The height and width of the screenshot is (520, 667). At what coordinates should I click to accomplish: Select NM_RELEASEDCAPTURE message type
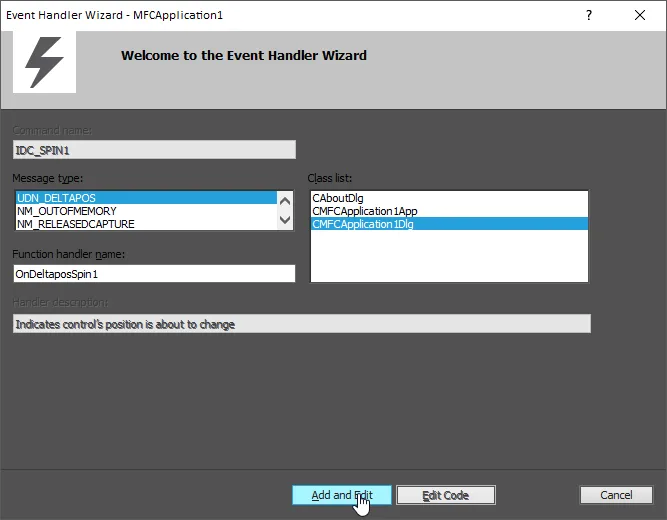coord(146,224)
